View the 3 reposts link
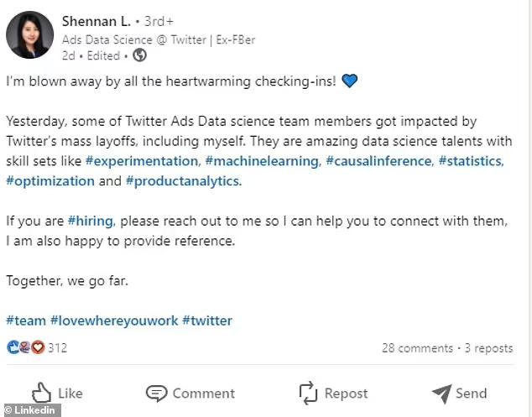 488,347
